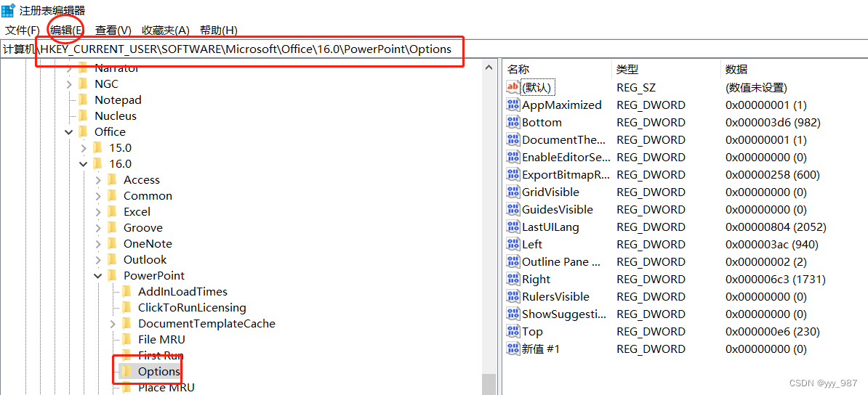Click the tree pane scroll-up arrow
The image size is (868, 395).
pyautogui.click(x=489, y=68)
